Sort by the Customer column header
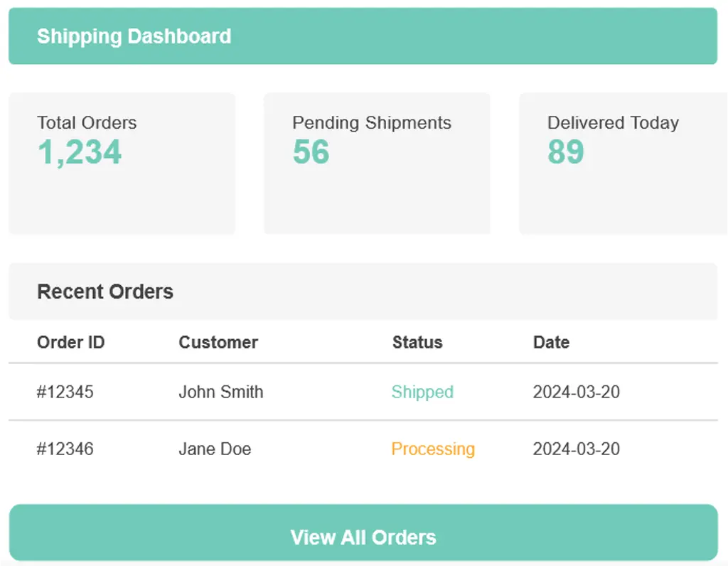 (x=218, y=342)
